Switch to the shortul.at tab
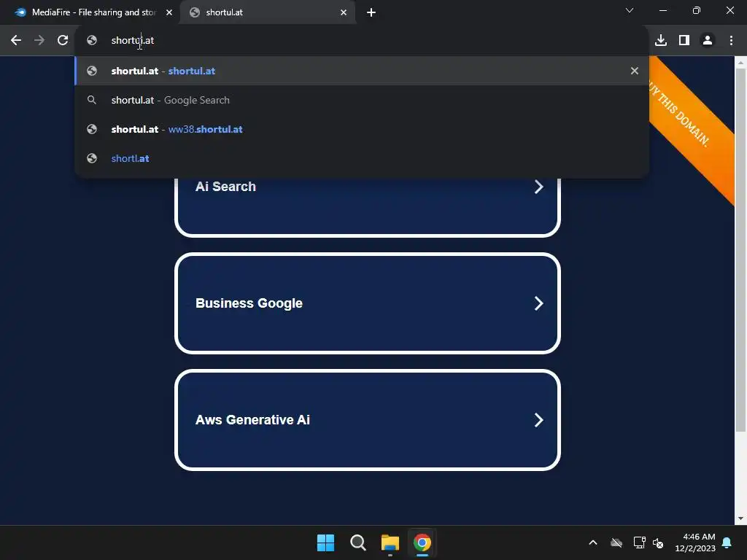The image size is (747, 560). click(268, 12)
